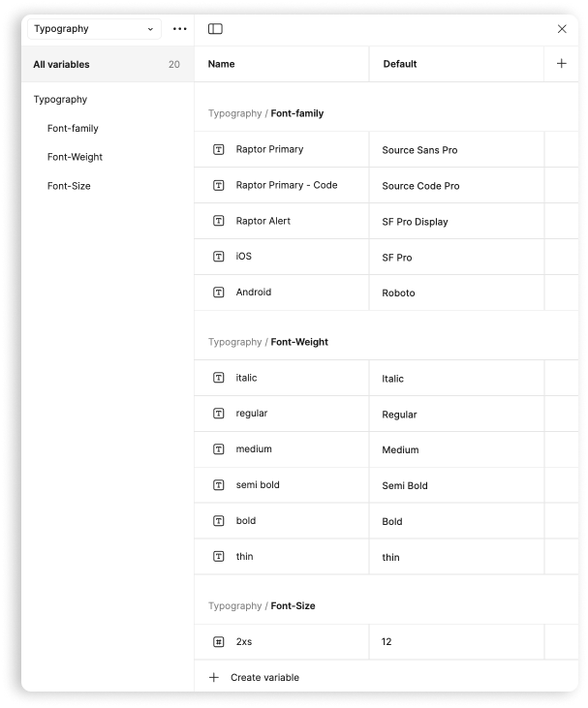Select Font-Size group in sidebar
This screenshot has width=588, height=708.
click(x=69, y=186)
